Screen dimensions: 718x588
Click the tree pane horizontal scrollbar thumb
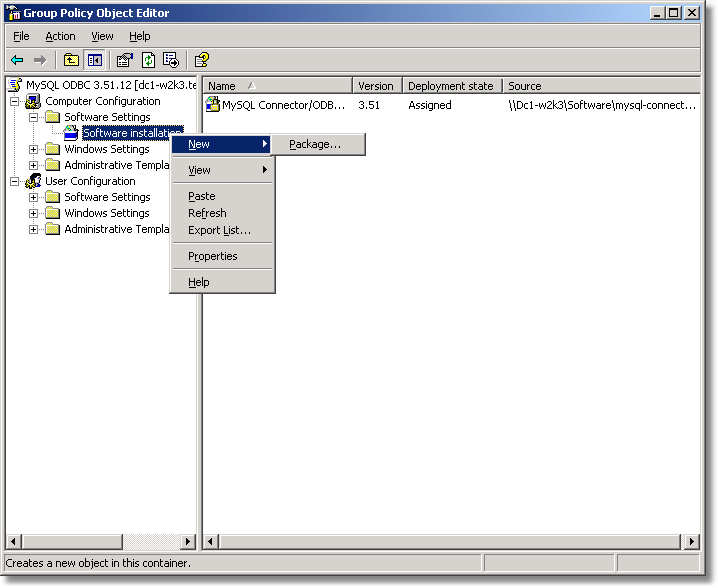coord(72,541)
